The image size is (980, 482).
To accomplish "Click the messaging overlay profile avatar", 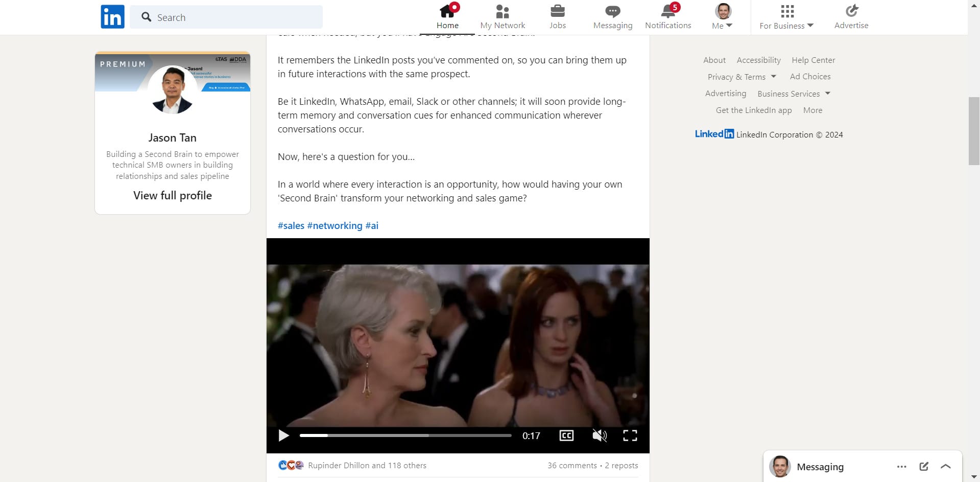I will (780, 466).
